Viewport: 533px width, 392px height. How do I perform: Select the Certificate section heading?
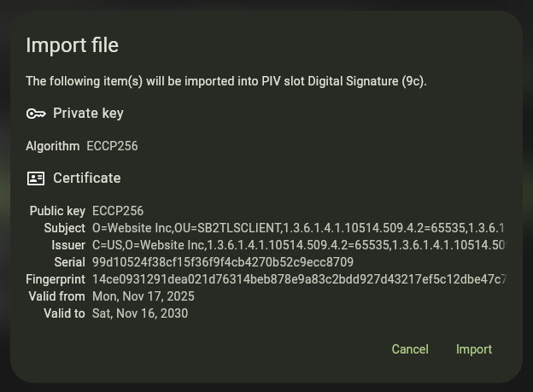point(86,178)
